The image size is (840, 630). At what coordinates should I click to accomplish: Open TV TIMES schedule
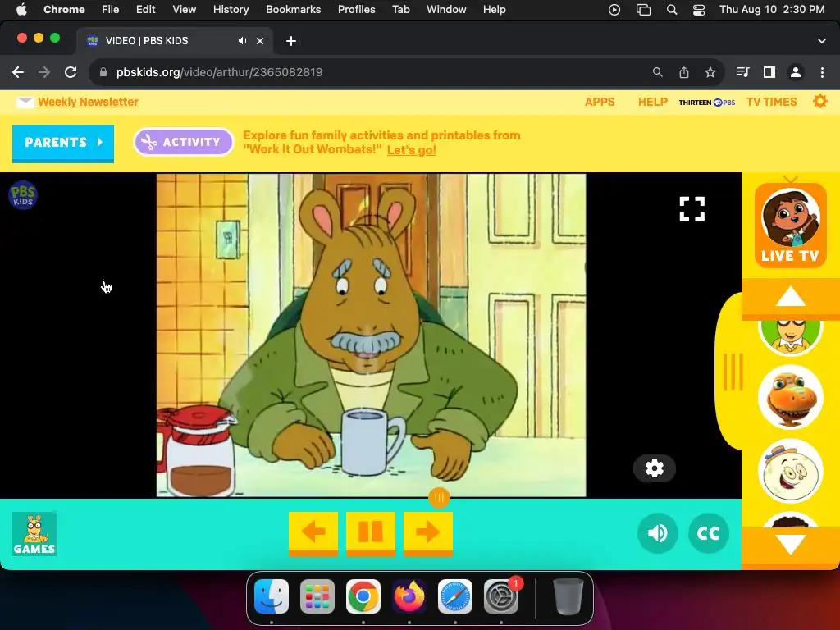[771, 102]
